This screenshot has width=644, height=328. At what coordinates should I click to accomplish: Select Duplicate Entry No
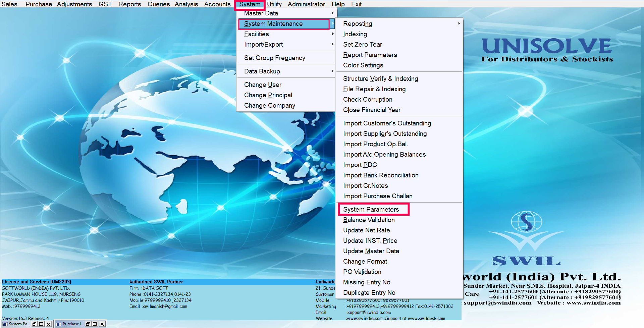399,293
